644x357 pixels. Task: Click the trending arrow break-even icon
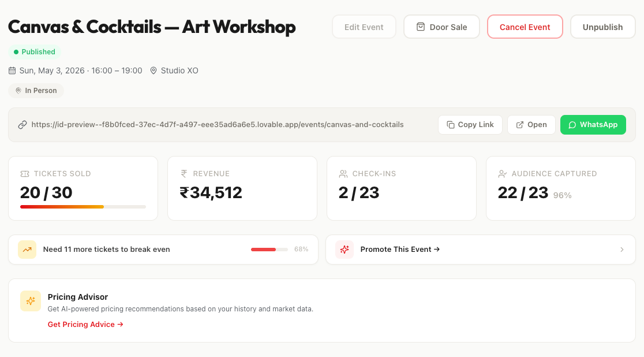pyautogui.click(x=27, y=250)
